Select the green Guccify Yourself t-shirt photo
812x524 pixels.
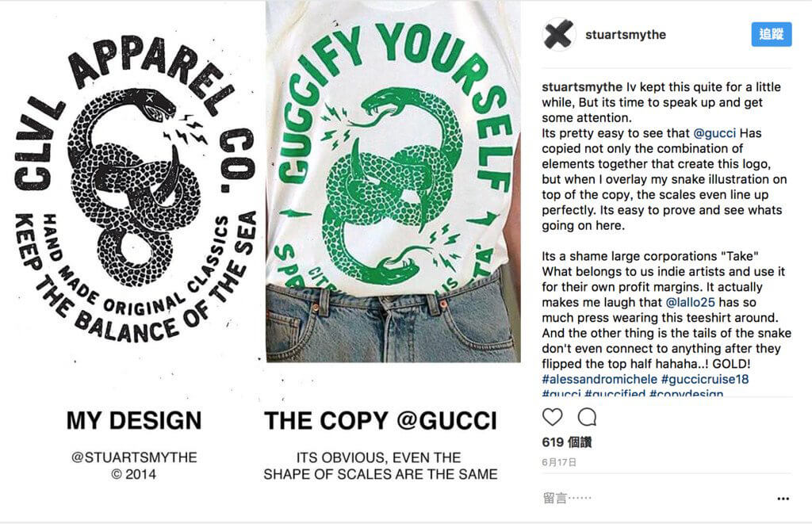[393, 181]
